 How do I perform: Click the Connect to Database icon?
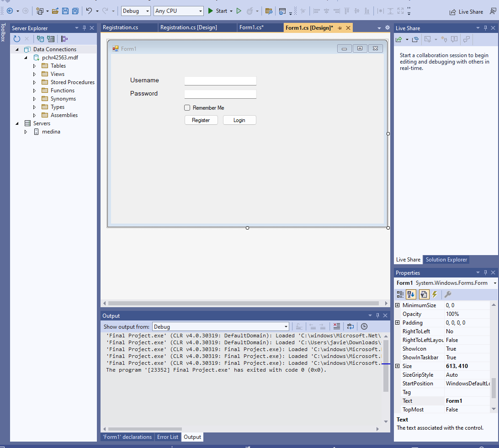click(40, 39)
